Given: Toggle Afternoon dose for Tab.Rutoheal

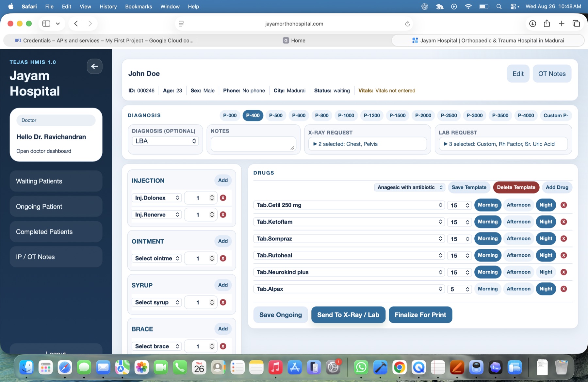Looking at the screenshot, I should coord(518,255).
